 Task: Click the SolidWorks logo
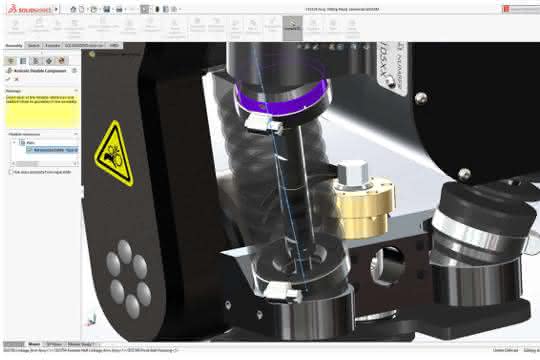(x=29, y=9)
